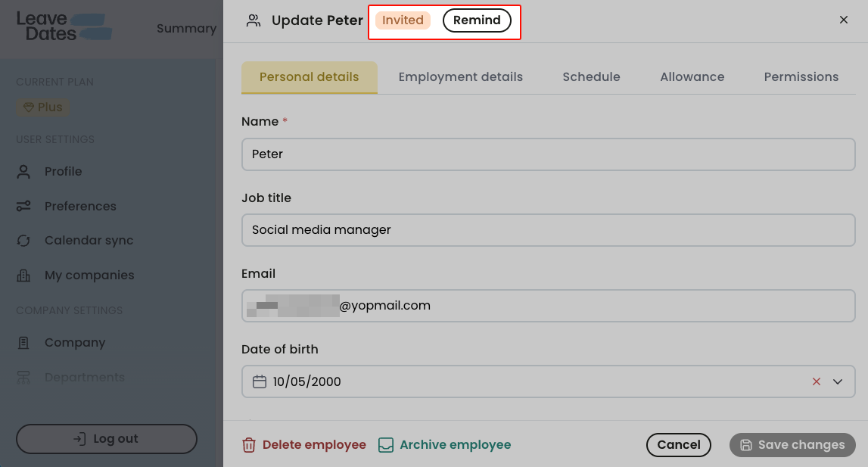This screenshot has width=868, height=467.
Task: Clear the entered date of birth
Action: [816, 381]
